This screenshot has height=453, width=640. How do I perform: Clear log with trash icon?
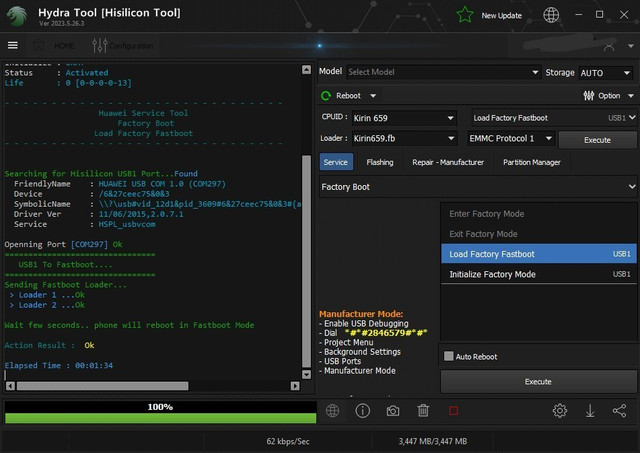click(x=423, y=411)
